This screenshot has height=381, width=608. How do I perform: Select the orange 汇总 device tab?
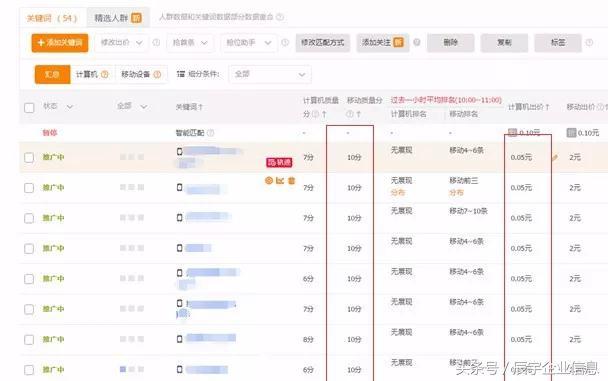click(x=52, y=74)
